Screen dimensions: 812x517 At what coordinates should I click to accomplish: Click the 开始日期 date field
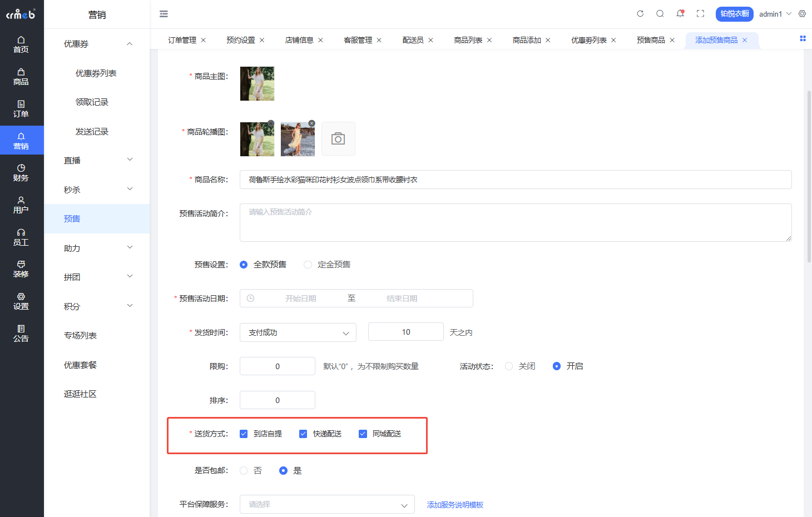(x=301, y=299)
